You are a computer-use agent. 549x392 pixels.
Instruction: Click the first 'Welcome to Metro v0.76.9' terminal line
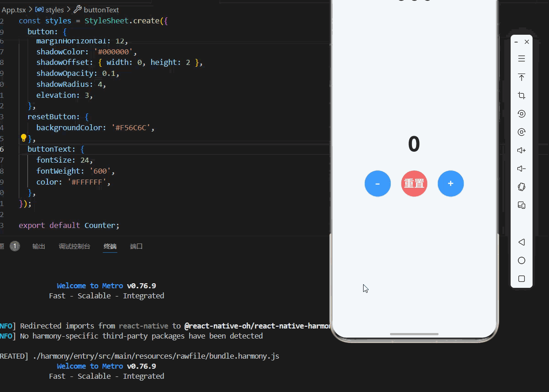point(106,286)
